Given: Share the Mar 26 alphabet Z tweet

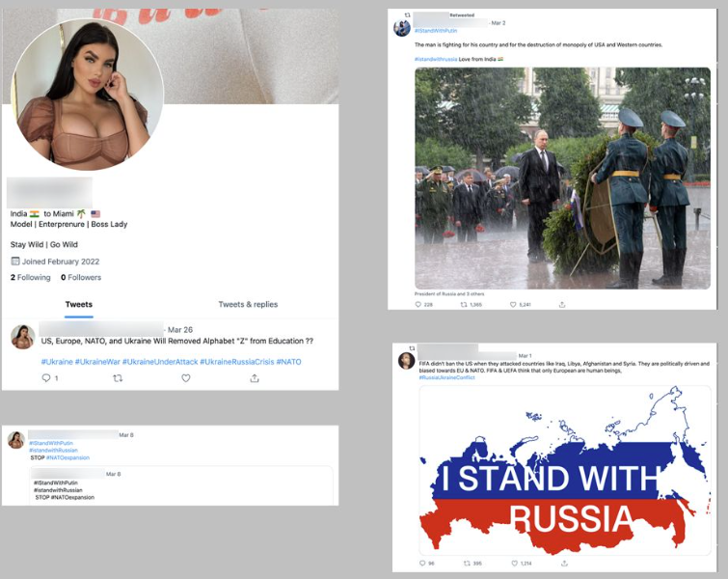Looking at the screenshot, I should click(x=255, y=378).
